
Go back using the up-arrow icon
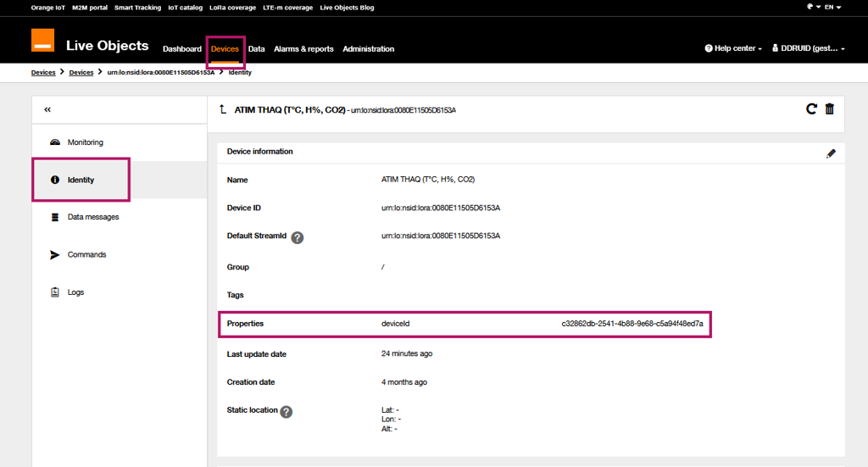pyautogui.click(x=223, y=109)
